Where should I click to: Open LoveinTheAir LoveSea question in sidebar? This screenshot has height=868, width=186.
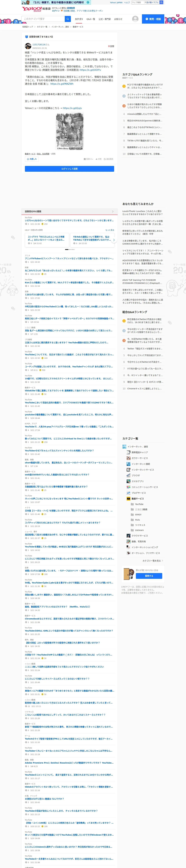pyautogui.click(x=142, y=213)
